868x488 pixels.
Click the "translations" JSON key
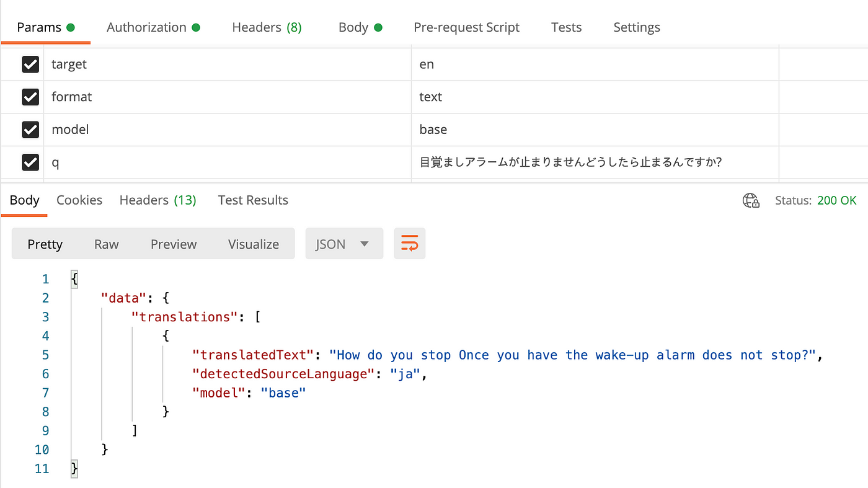[185, 317]
